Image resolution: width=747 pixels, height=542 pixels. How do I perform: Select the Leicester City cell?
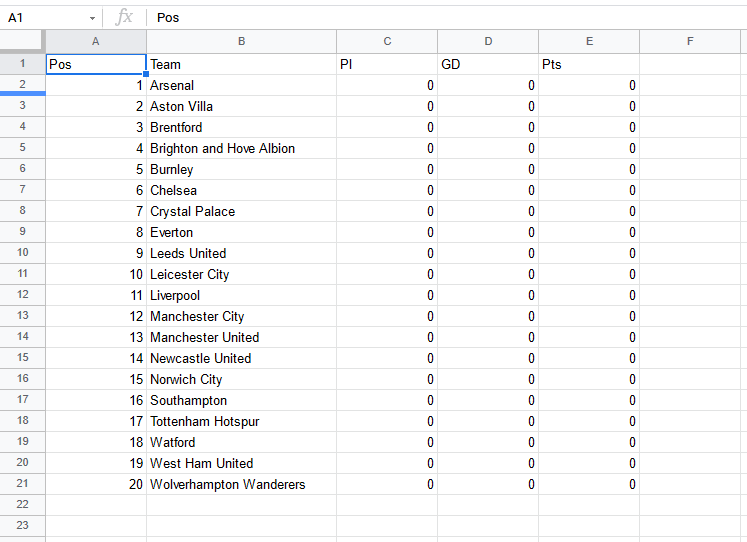[242, 274]
